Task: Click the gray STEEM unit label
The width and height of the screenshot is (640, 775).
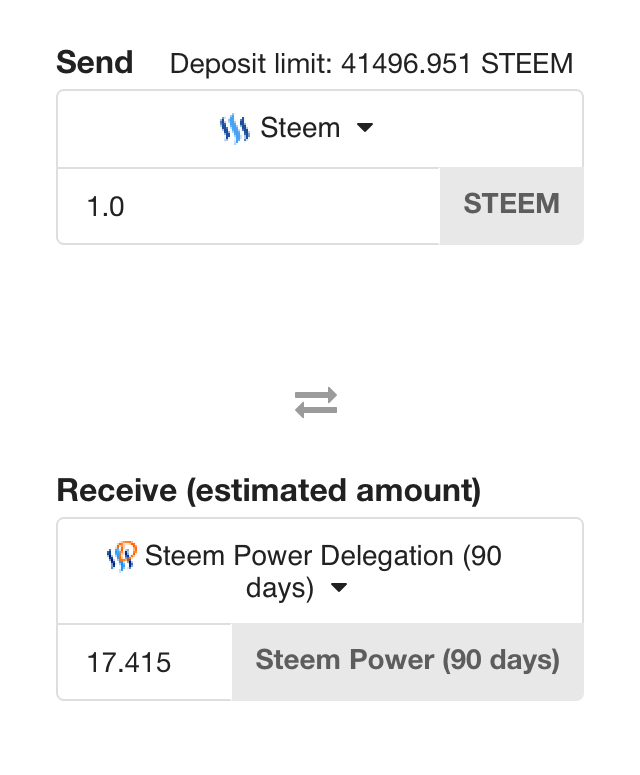Action: pos(511,205)
